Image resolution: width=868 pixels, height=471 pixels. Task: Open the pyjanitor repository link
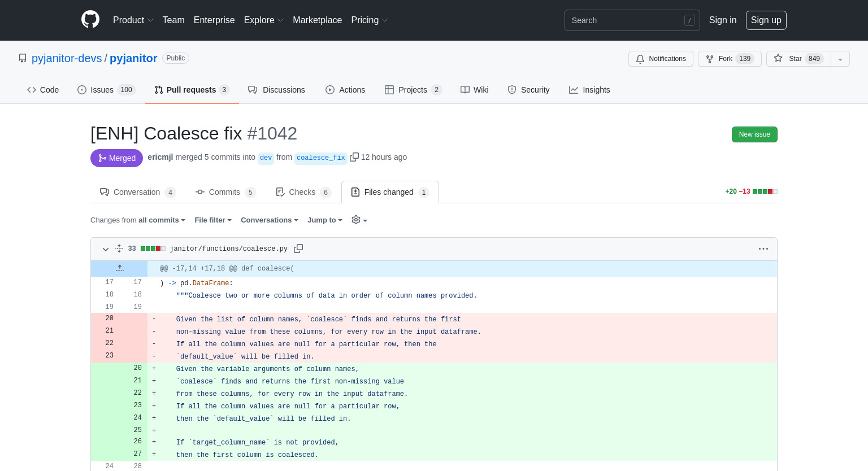pyautogui.click(x=133, y=58)
